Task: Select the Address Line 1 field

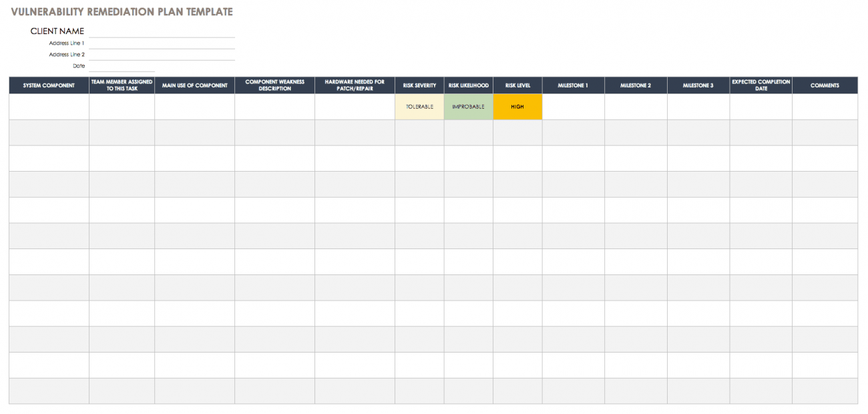Action: pyautogui.click(x=162, y=43)
